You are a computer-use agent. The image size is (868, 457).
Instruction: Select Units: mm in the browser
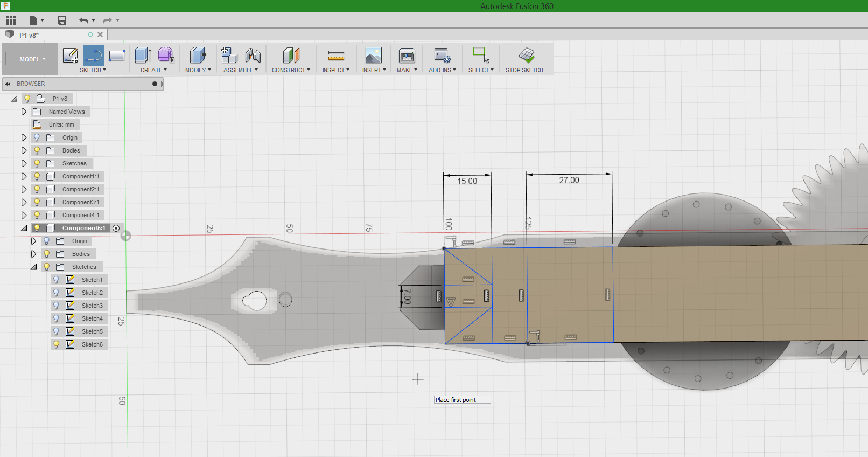[x=61, y=124]
